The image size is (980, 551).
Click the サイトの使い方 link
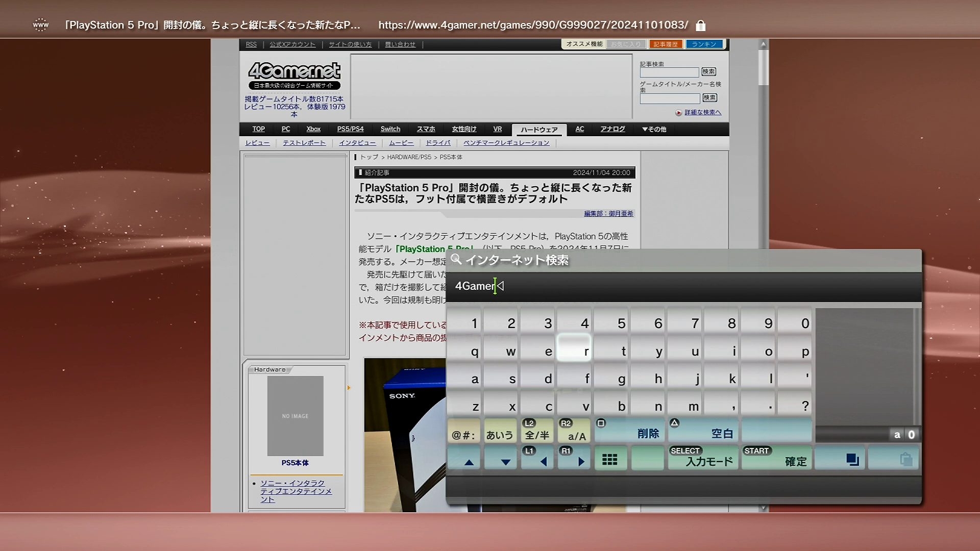(350, 44)
